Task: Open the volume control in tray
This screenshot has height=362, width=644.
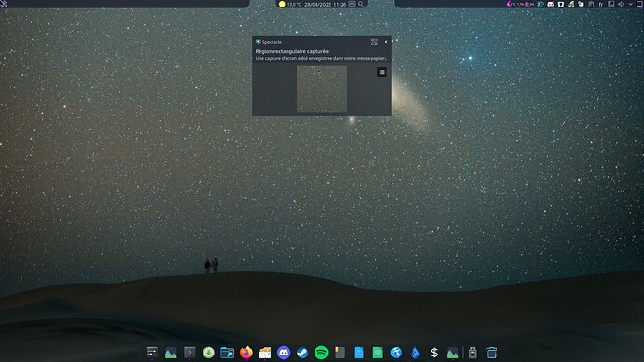Action: (x=621, y=4)
